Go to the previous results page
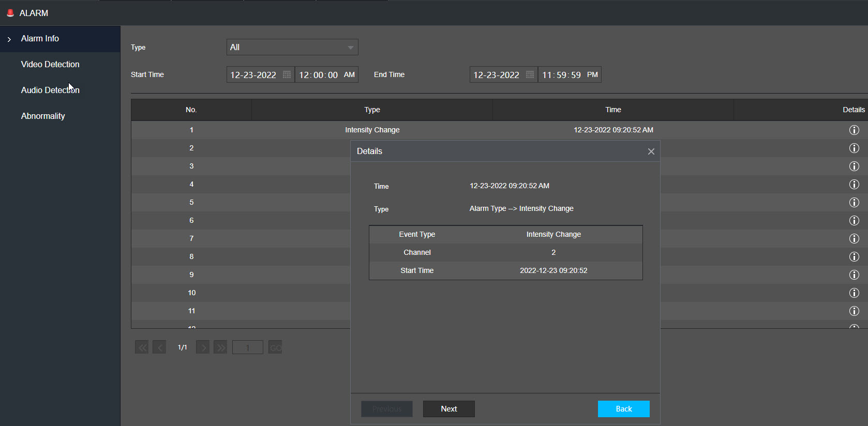Image resolution: width=868 pixels, height=426 pixels. point(159,347)
